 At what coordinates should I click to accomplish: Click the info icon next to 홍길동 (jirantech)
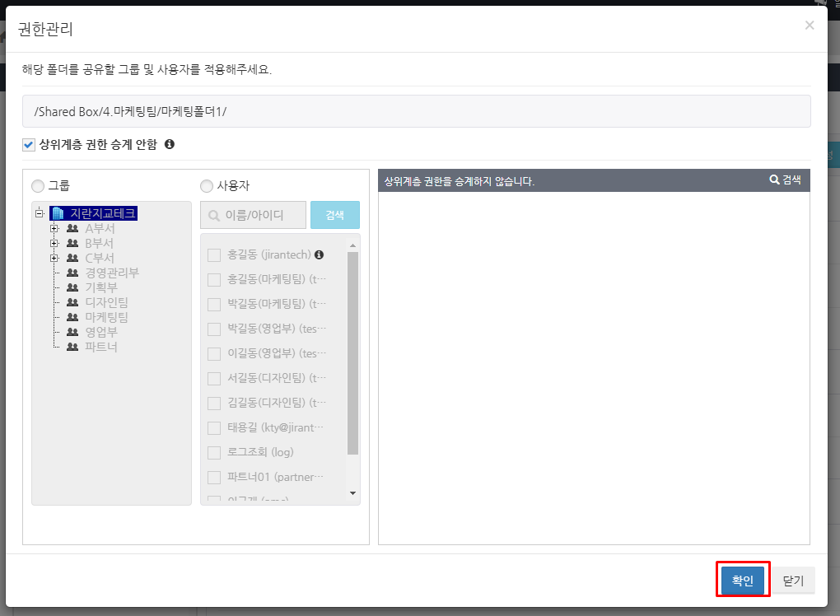coord(320,255)
